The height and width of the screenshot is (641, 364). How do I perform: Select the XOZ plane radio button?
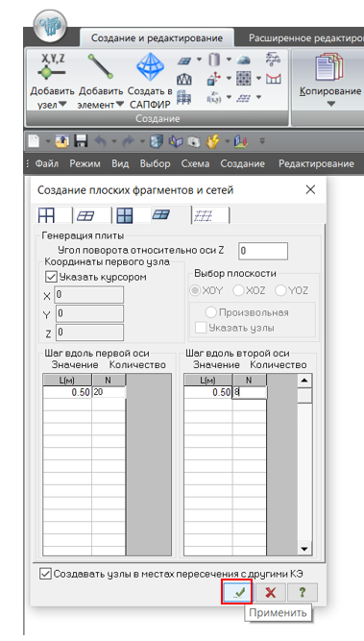(x=238, y=290)
